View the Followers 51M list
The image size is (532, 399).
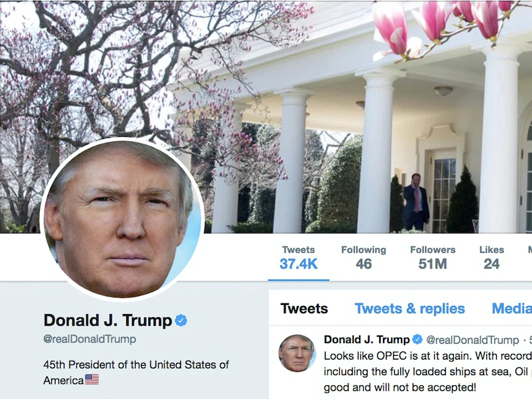point(433,258)
